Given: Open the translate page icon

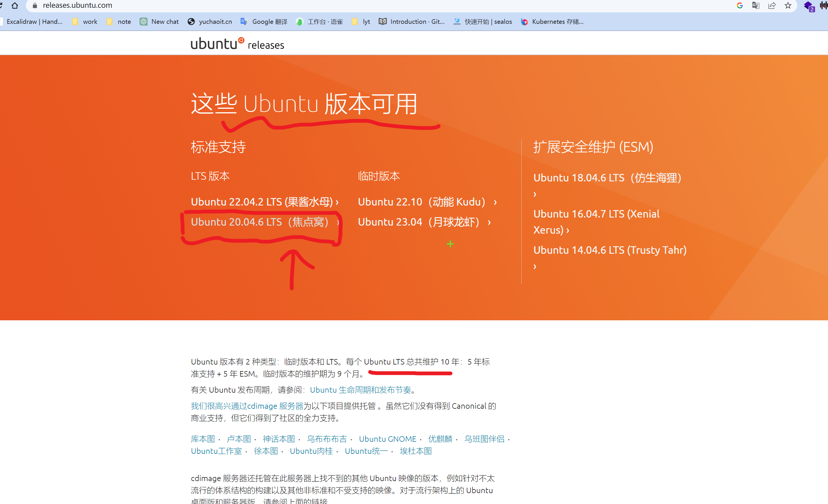Looking at the screenshot, I should (756, 5).
